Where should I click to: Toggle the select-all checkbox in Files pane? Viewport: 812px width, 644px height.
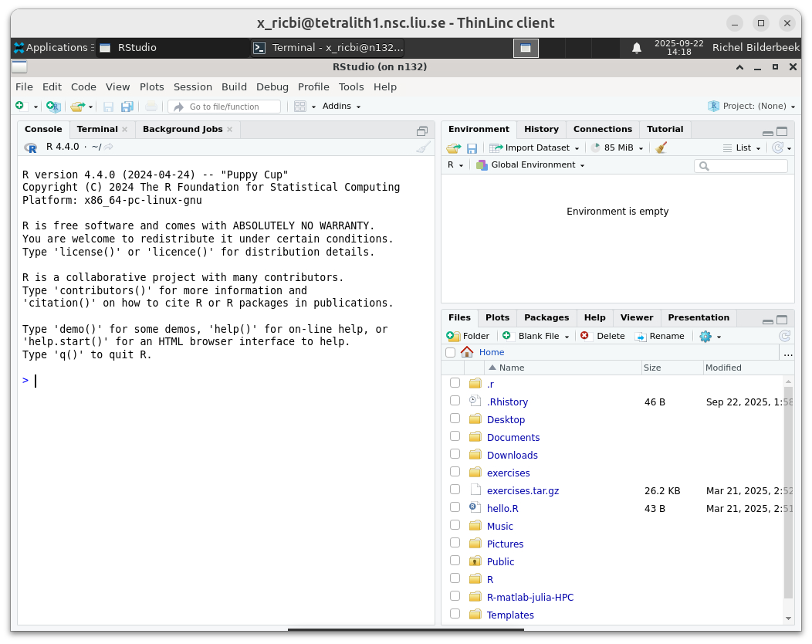tap(450, 352)
